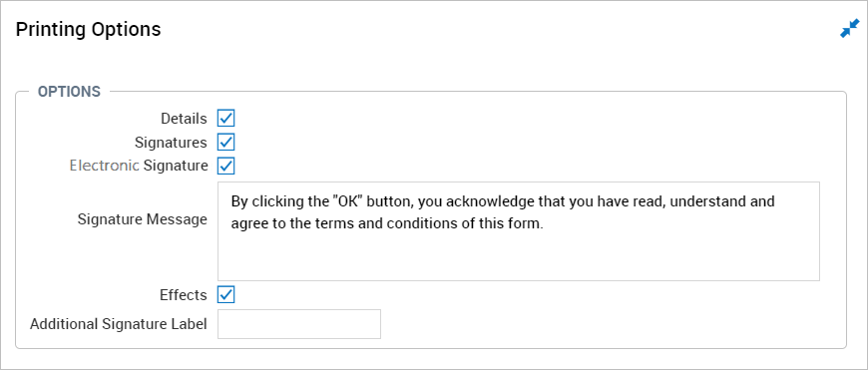Focus the Signature Message text area
The image size is (868, 370).
tap(518, 231)
